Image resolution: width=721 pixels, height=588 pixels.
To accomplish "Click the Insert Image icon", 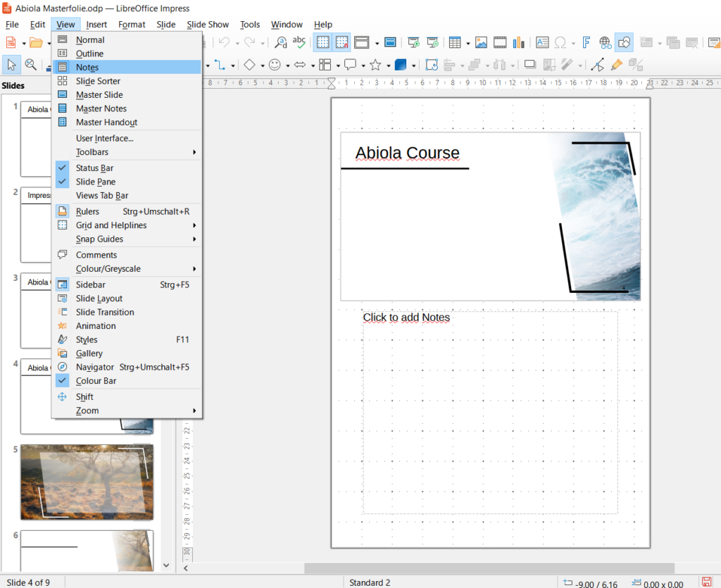I will 481,42.
